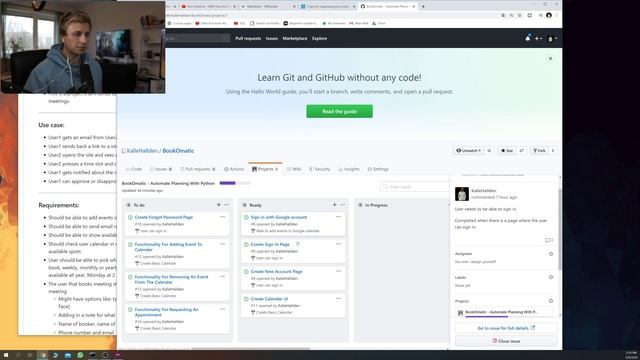Add a card to the To do column
The width and height of the screenshot is (640, 360).
[x=218, y=205]
